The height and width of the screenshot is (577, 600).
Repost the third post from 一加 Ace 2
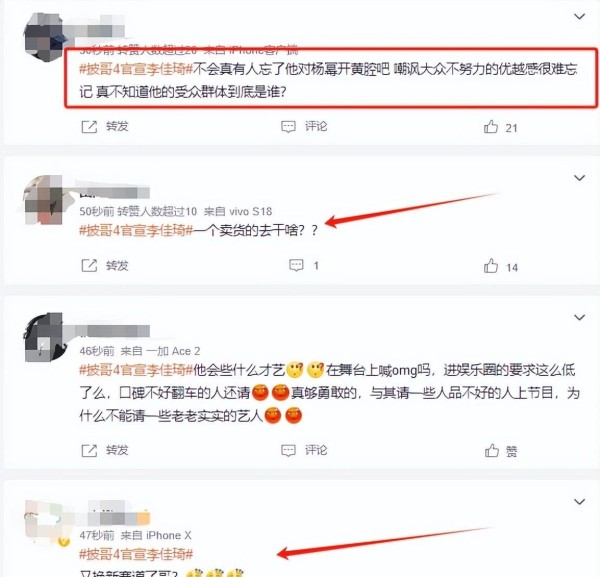[105, 450]
